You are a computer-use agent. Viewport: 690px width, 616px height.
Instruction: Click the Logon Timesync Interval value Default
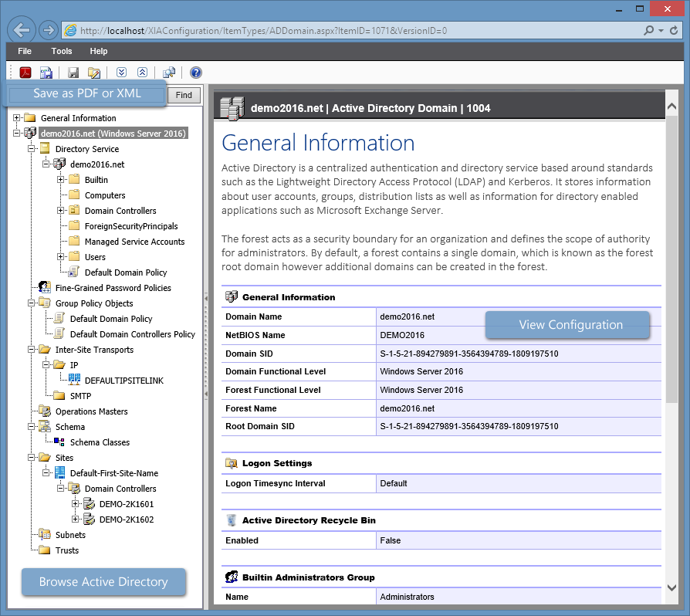394,483
